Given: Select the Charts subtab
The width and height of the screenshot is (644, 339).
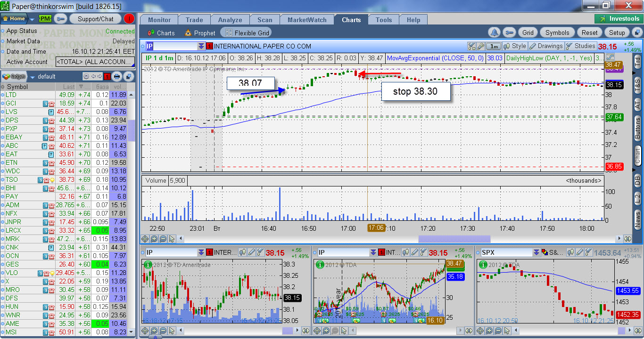Looking at the screenshot, I should (161, 33).
